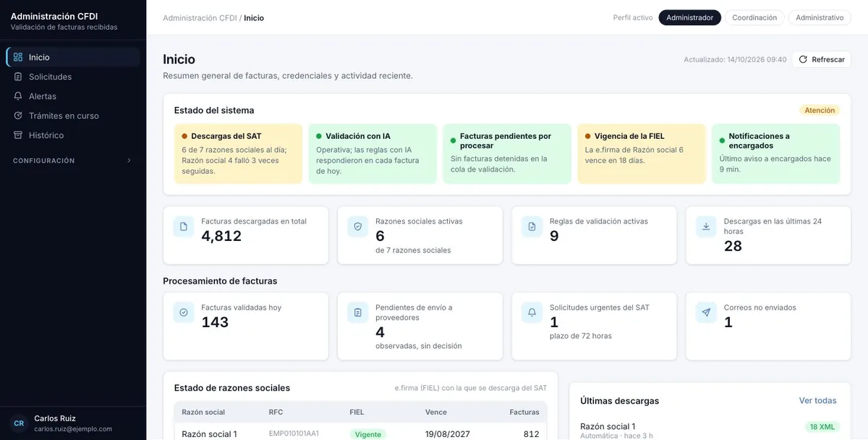868x440 pixels.
Task: Open the Validación con IA status card
Action: click(x=373, y=153)
